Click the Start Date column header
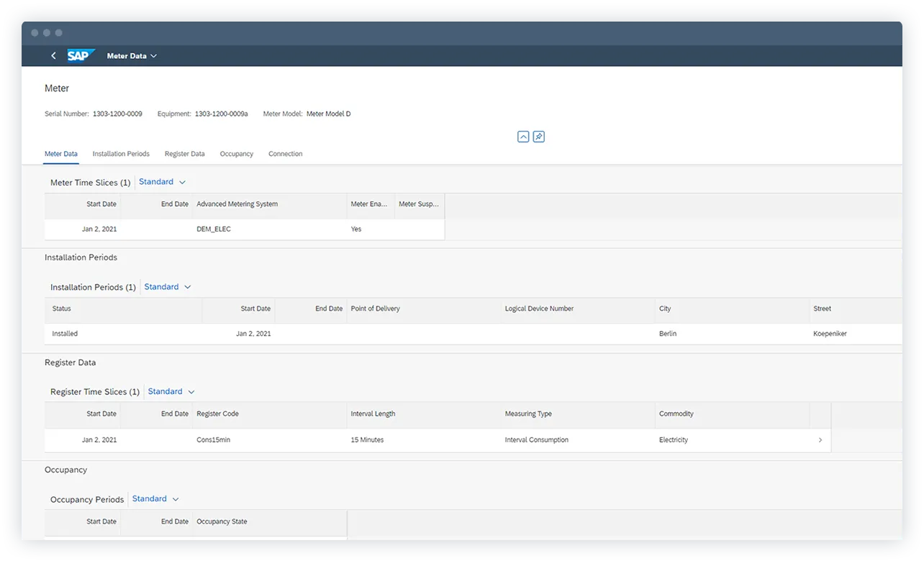The width and height of the screenshot is (924, 561). pos(101,204)
